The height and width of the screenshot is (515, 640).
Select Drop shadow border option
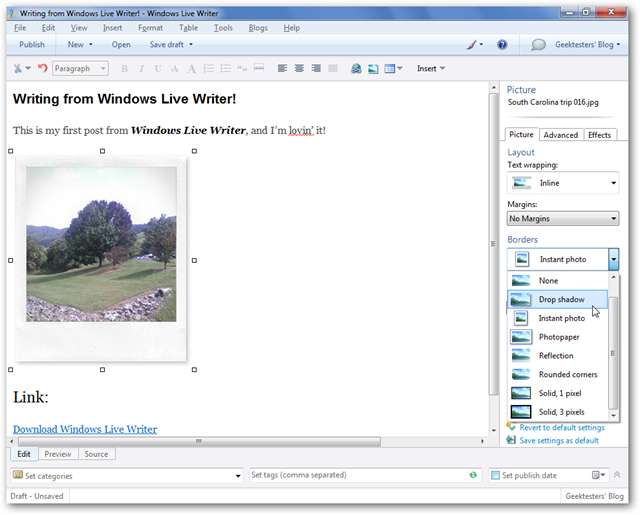pos(561,299)
